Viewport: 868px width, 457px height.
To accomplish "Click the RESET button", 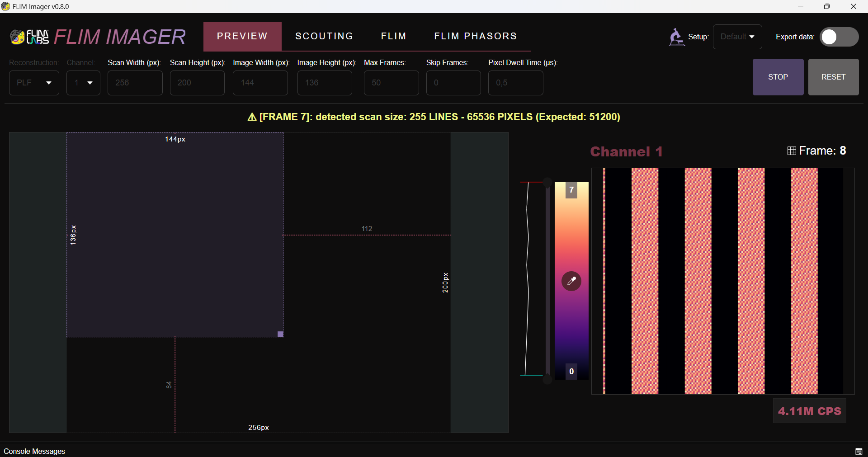I will tap(833, 77).
